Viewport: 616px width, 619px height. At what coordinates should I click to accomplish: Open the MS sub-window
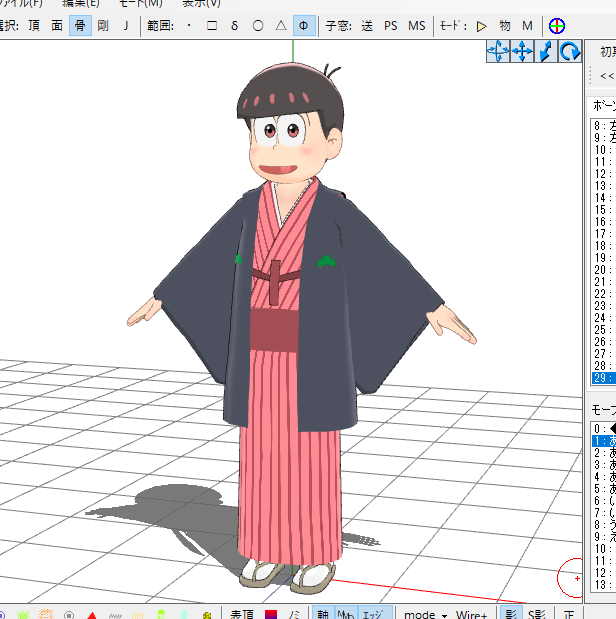[x=417, y=26]
